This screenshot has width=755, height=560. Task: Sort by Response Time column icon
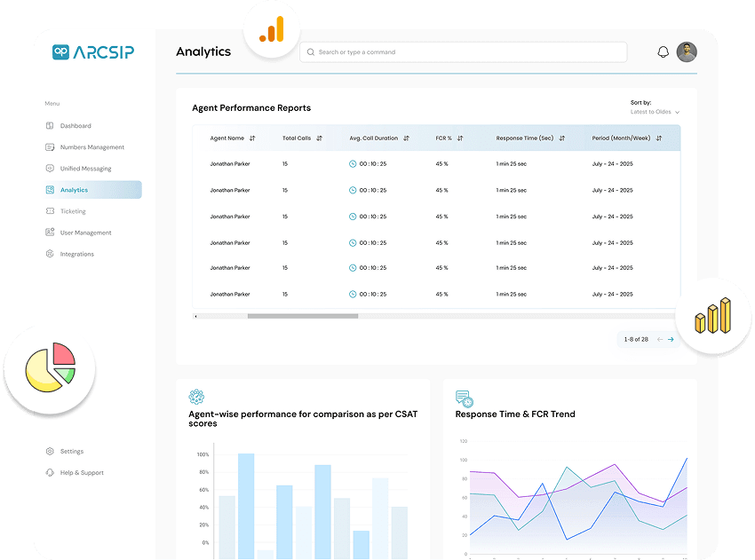click(x=561, y=138)
